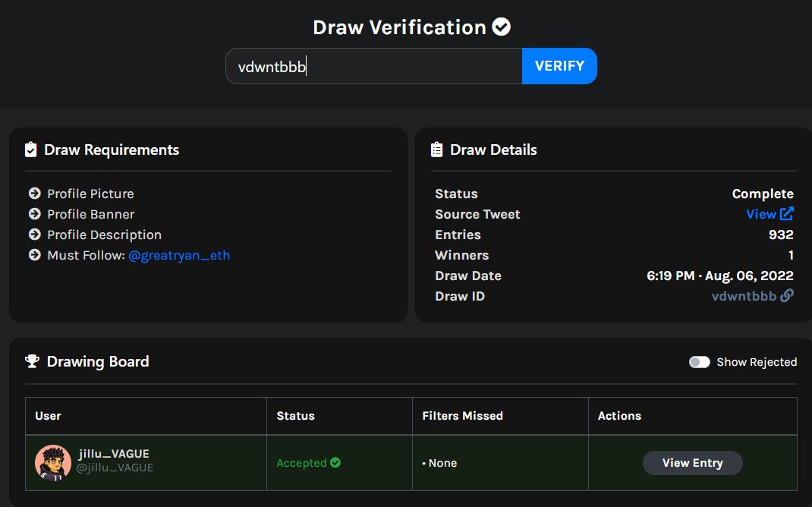Click the clipboard icon beside Draw Details
This screenshot has width=812, height=507.
(437, 149)
